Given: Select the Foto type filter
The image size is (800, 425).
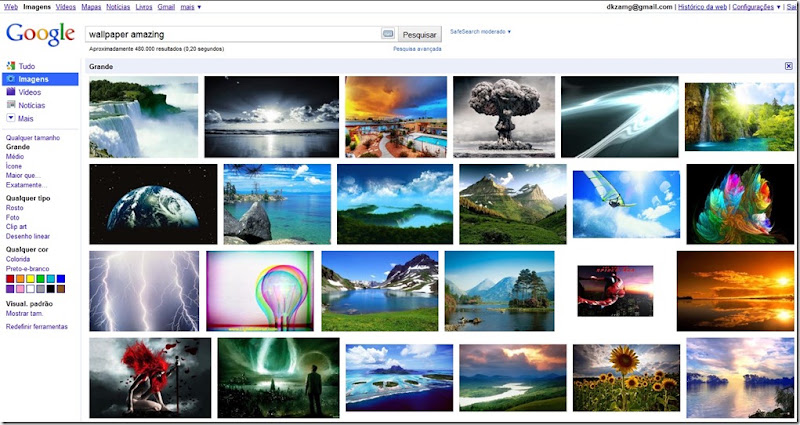Looking at the screenshot, I should [12, 217].
